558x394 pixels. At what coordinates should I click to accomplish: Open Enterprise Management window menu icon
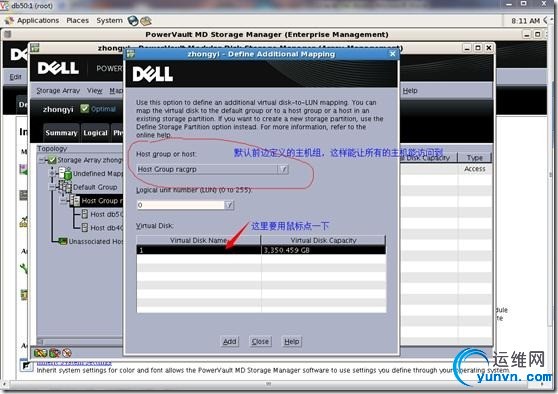point(7,34)
